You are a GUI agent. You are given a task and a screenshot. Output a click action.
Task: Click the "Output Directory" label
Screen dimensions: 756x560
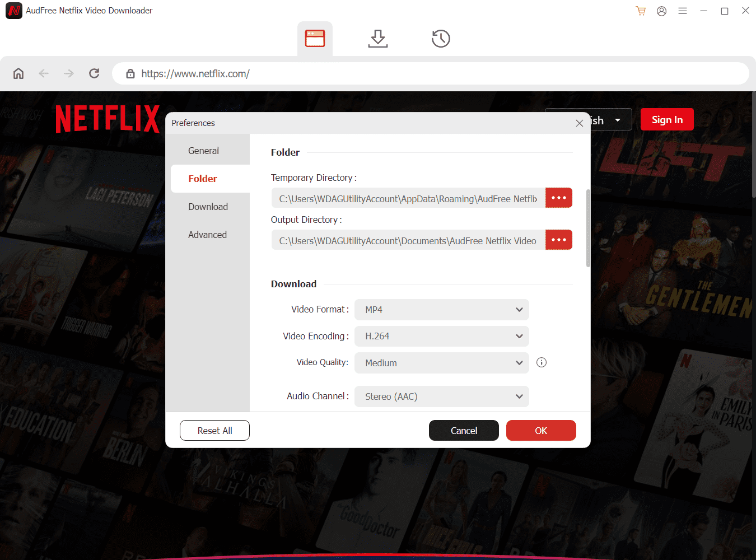pos(306,220)
